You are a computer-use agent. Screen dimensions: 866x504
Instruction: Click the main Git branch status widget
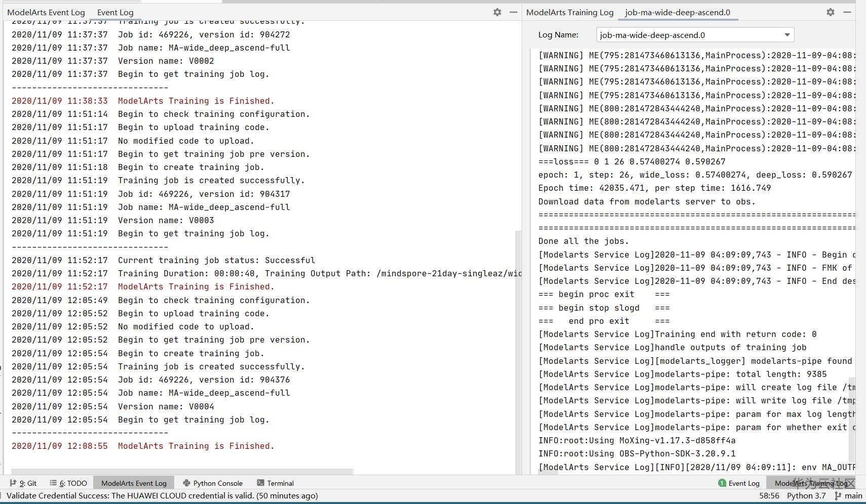pyautogui.click(x=849, y=496)
